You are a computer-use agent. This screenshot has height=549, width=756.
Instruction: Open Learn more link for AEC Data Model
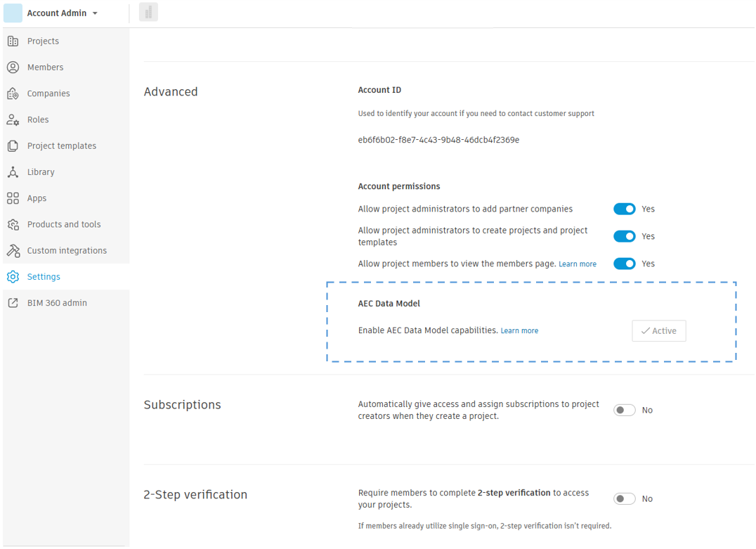pos(519,331)
